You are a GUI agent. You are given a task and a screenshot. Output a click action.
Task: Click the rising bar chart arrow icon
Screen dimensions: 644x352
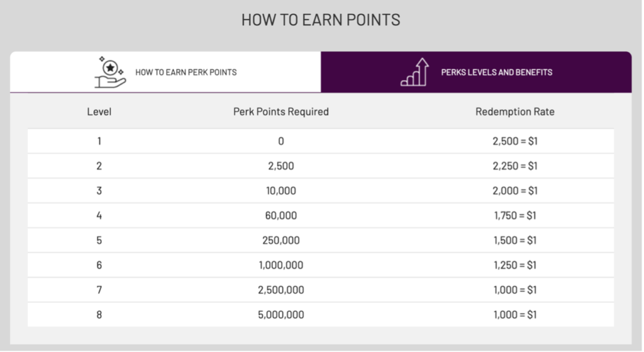tap(415, 72)
